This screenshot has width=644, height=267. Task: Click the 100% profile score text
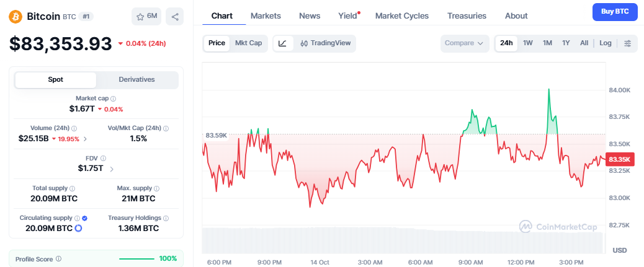coord(168,258)
